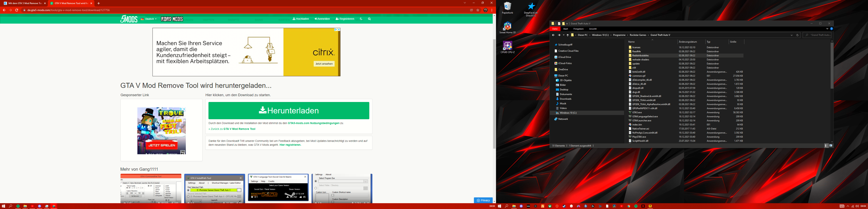Image resolution: width=868 pixels, height=209 pixels.
Task: Switch to the 'Mit dem GTA 5 Mod Remove' tab
Action: coord(25,3)
